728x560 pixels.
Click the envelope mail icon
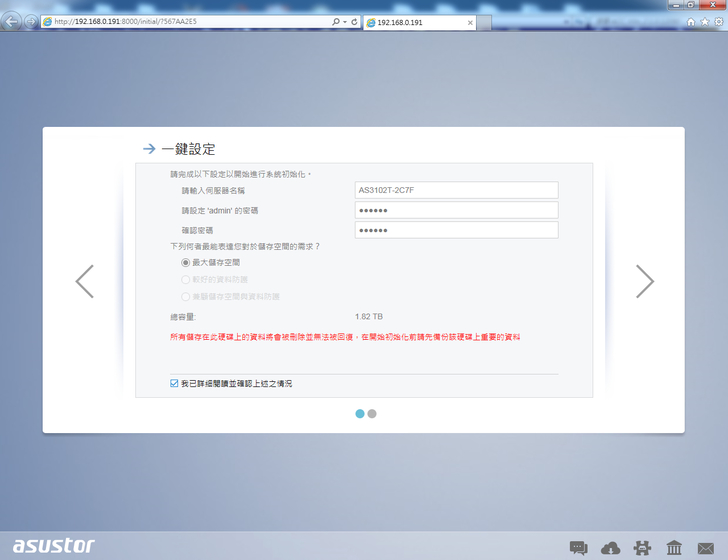(x=706, y=547)
